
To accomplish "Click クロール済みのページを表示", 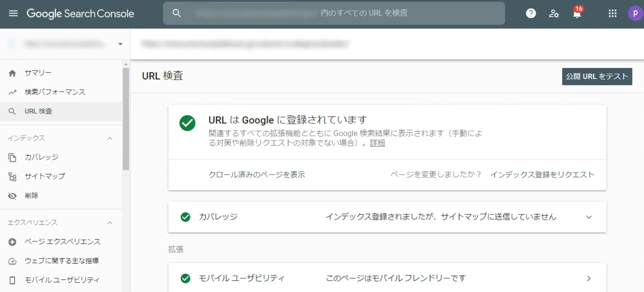I will pyautogui.click(x=257, y=175).
